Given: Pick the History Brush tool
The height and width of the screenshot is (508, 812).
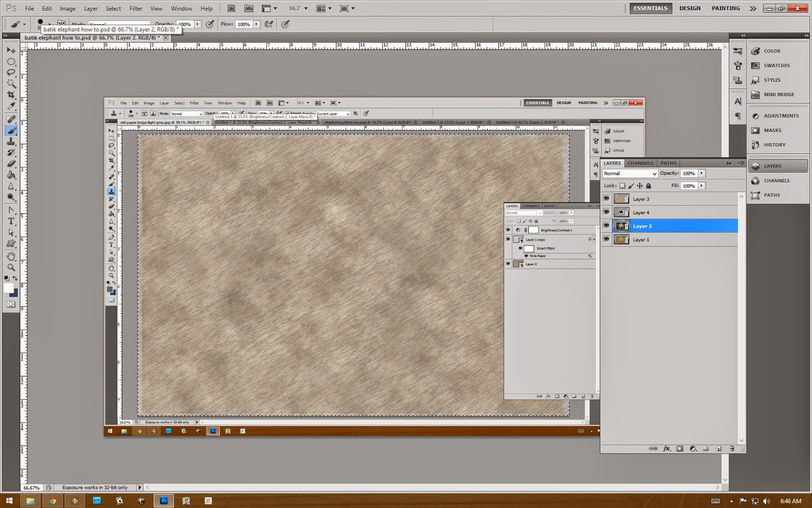Looking at the screenshot, I should pyautogui.click(x=11, y=152).
